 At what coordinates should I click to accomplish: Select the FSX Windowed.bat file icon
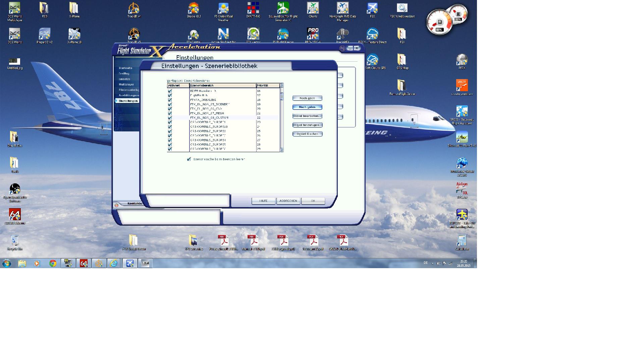coord(402,10)
